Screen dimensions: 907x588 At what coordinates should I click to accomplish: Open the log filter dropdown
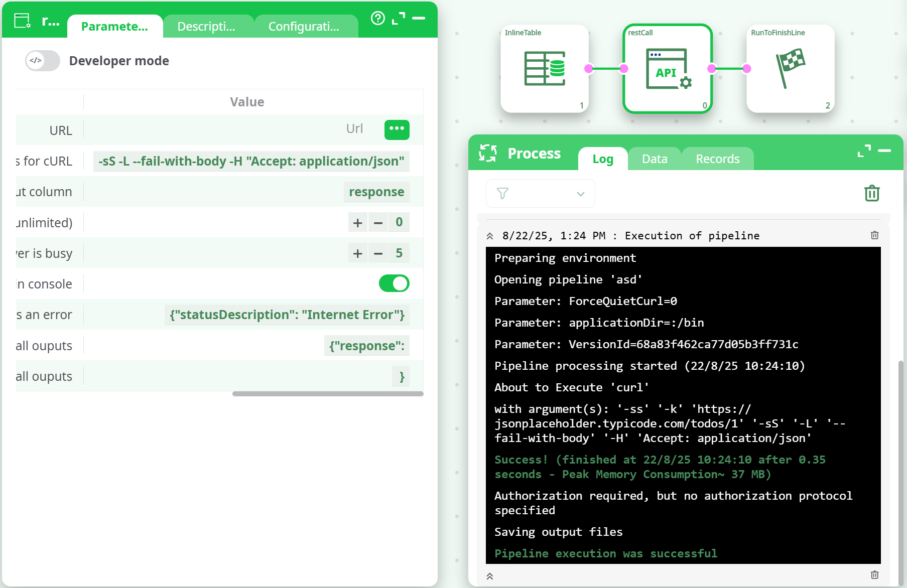(x=540, y=193)
